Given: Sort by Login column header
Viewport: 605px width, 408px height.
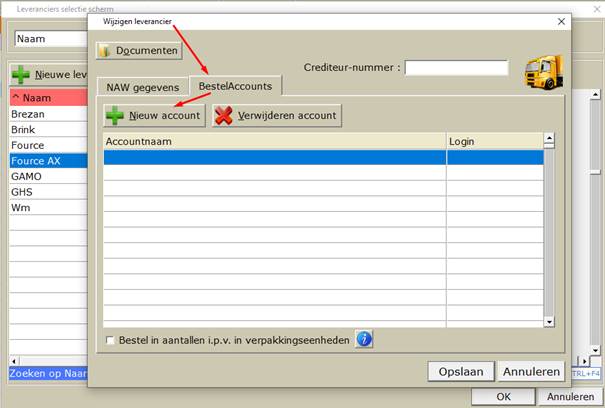Looking at the screenshot, I should 495,141.
